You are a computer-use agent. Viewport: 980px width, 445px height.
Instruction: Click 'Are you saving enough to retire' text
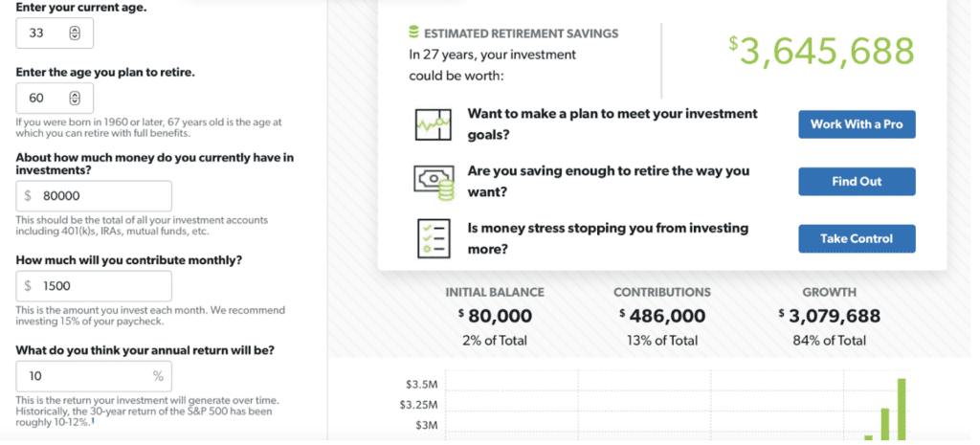coord(609,181)
